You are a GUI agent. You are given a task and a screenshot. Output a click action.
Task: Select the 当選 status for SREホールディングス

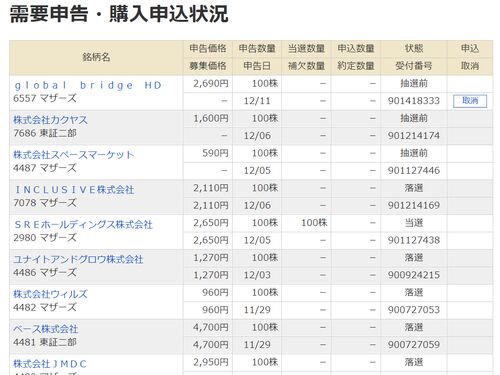tap(414, 223)
